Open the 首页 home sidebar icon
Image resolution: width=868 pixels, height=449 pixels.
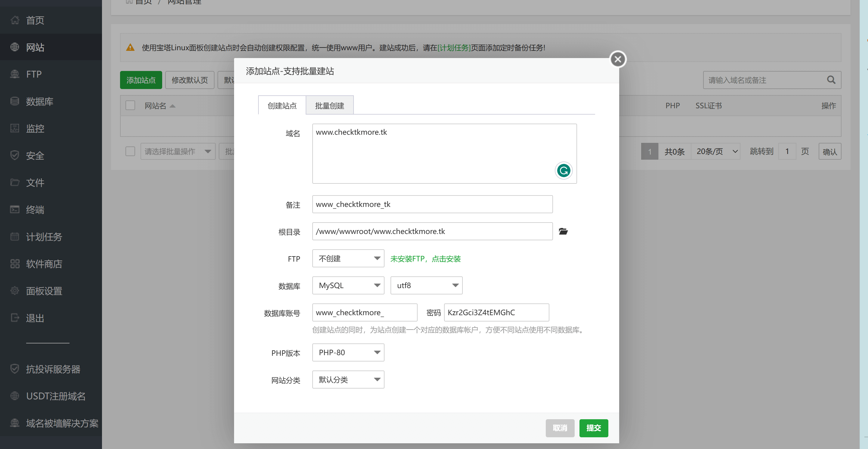click(x=14, y=20)
